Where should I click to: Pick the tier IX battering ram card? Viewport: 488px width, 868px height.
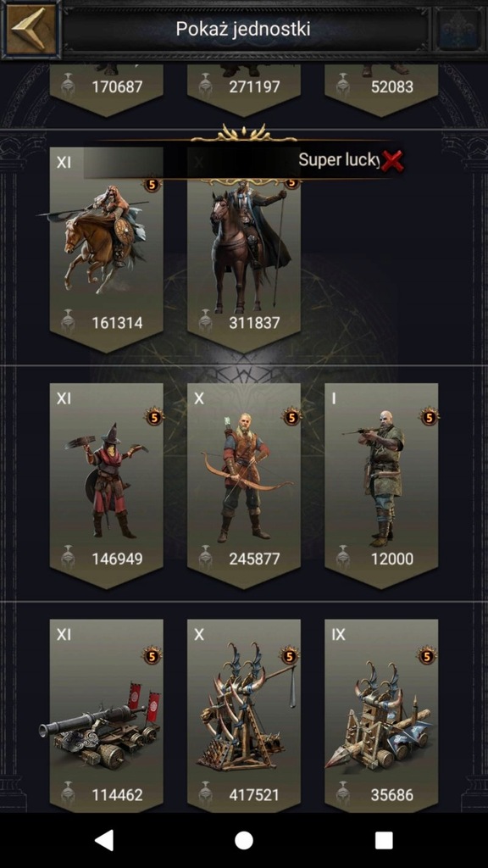(x=381, y=715)
